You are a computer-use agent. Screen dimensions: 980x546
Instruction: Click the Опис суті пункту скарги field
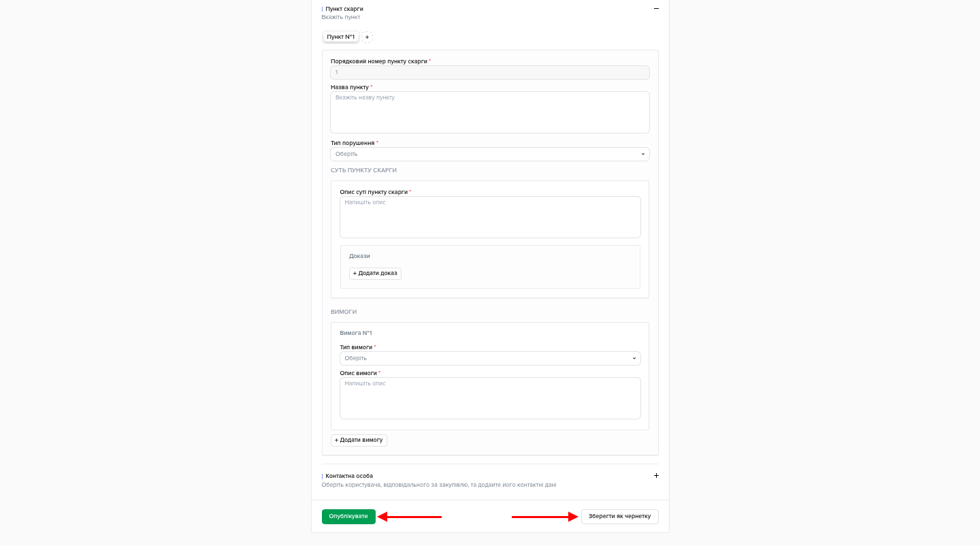[x=489, y=217]
